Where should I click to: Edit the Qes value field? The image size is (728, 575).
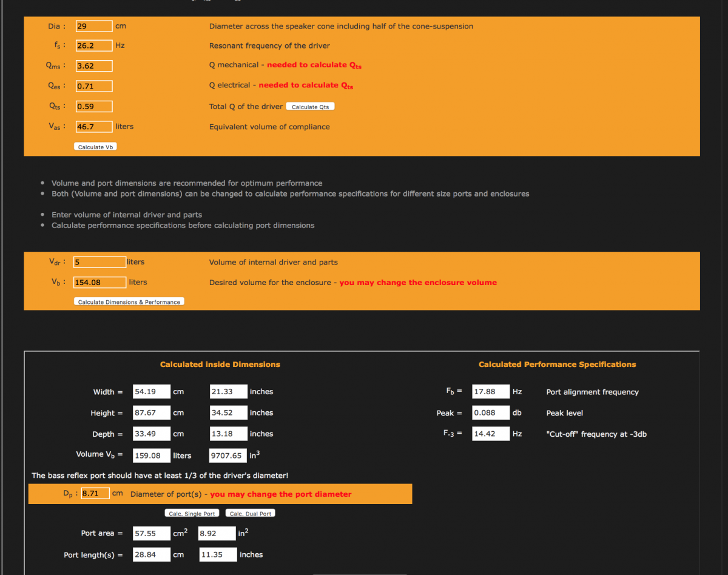pyautogui.click(x=94, y=86)
